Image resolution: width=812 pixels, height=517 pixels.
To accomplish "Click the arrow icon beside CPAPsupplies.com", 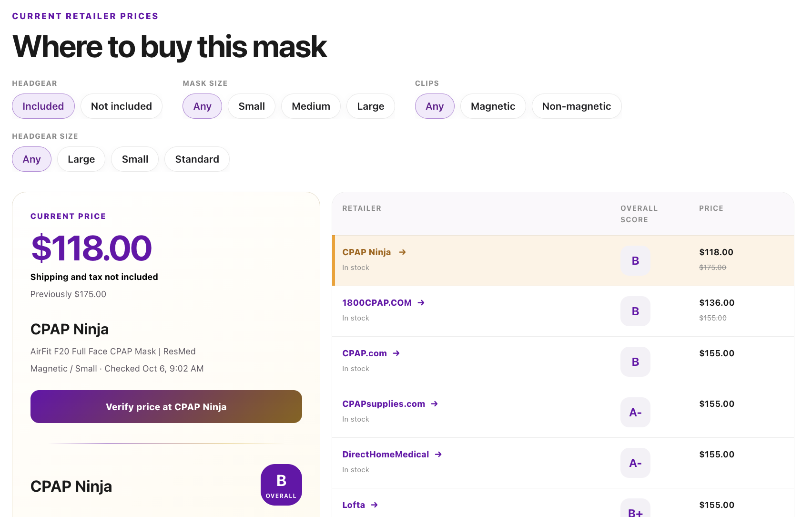I will point(434,403).
